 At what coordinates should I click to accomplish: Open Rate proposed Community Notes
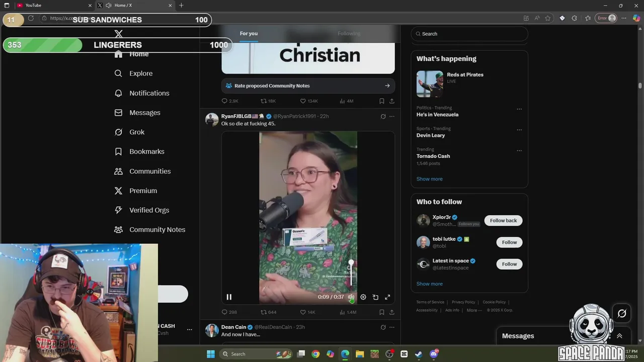click(308, 85)
